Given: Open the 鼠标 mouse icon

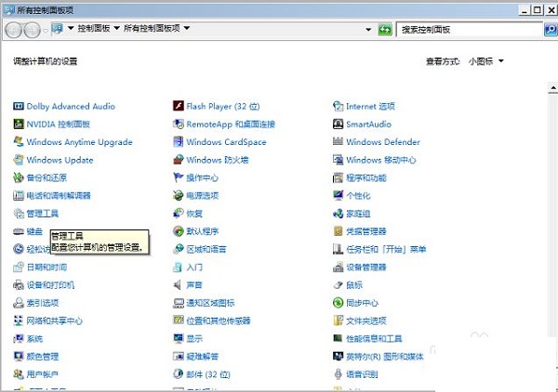Looking at the screenshot, I should click(338, 284).
